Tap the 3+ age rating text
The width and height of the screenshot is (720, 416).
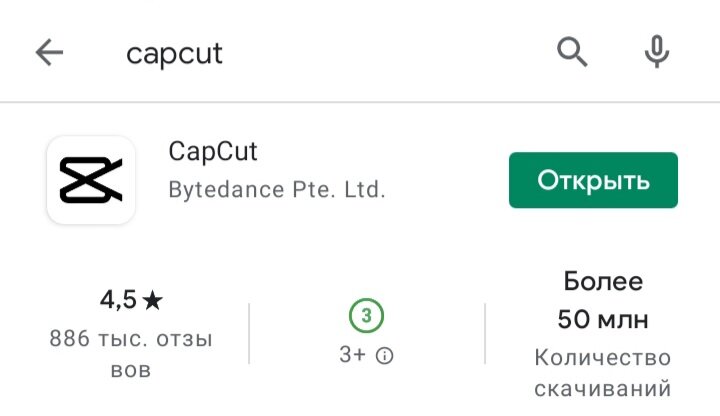point(352,354)
